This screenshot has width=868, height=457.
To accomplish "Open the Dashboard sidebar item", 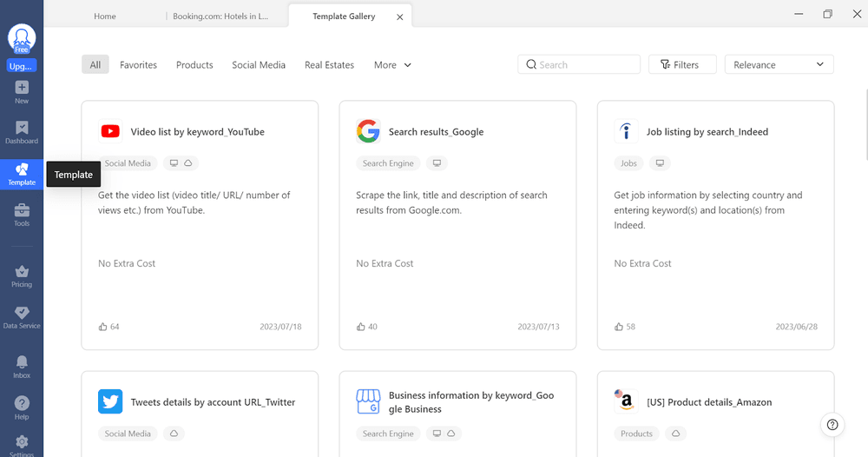I will (22, 133).
